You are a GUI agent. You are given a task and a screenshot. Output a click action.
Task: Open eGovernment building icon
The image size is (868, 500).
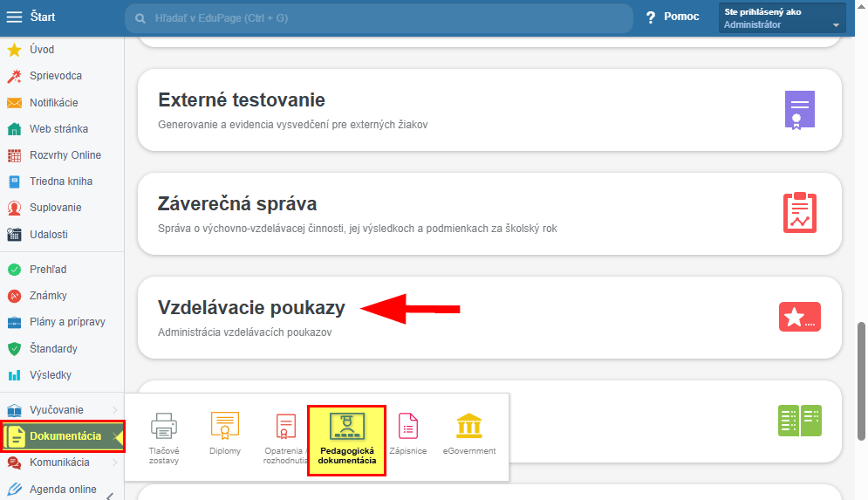coord(468,427)
